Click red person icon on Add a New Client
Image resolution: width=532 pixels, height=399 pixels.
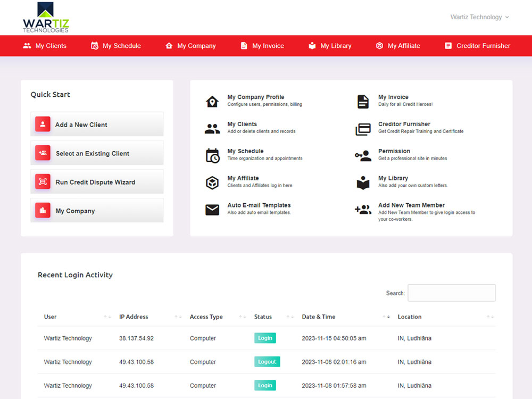pos(43,124)
